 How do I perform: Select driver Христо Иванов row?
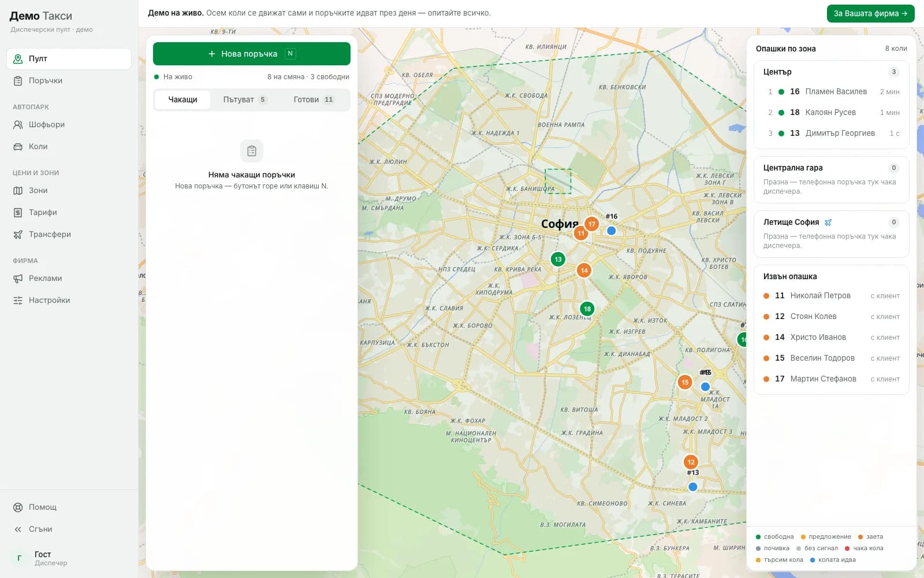click(x=832, y=337)
